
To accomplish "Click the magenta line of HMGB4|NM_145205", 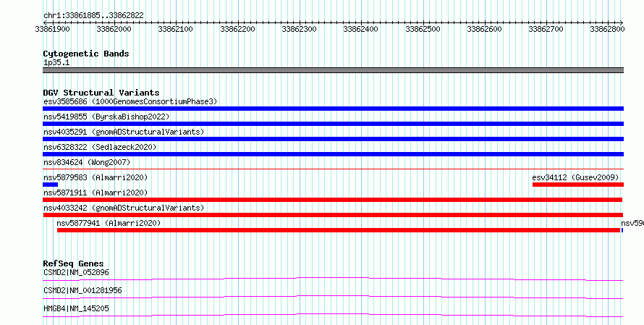I will [333, 316].
